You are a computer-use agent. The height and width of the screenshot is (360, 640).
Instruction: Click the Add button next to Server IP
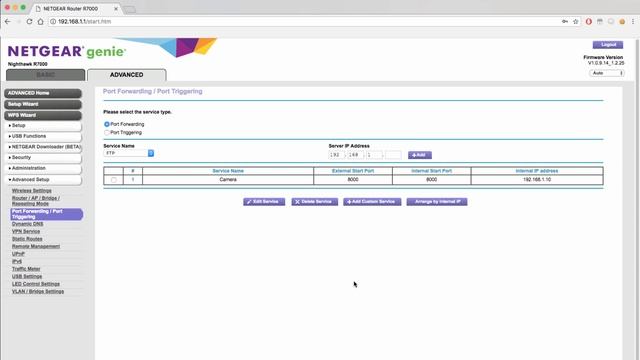tap(420, 155)
